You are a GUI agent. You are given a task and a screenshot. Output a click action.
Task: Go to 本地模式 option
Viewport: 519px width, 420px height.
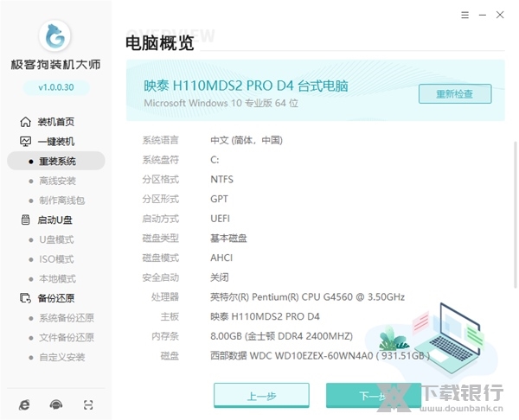point(57,279)
